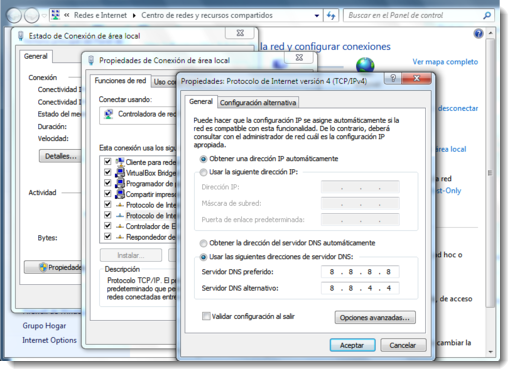
Task: Expand the breadcrumb arrow after Redes e Internet
Action: [134, 16]
